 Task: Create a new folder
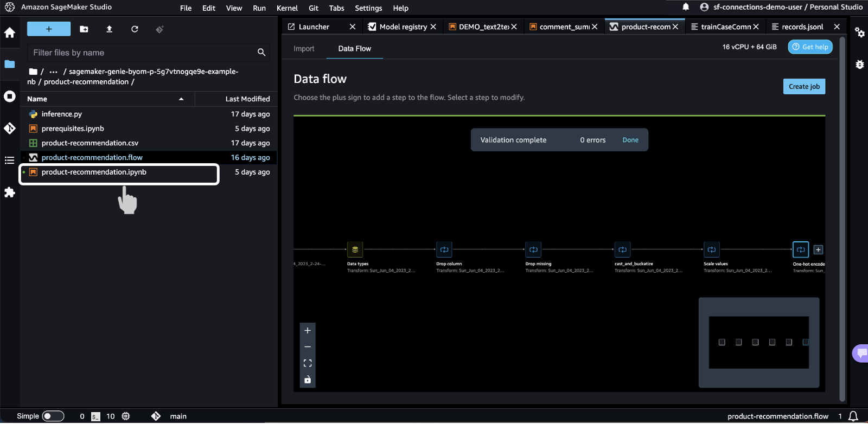[x=84, y=29]
